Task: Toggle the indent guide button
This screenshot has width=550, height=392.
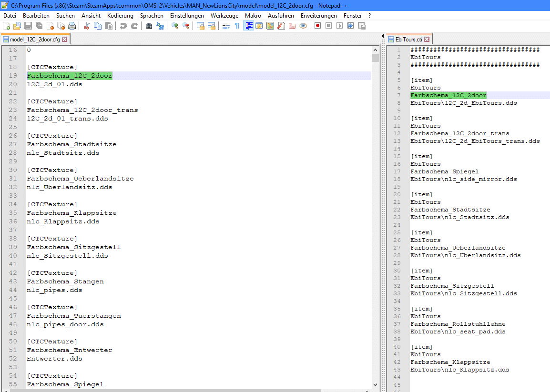Action: coord(248,26)
